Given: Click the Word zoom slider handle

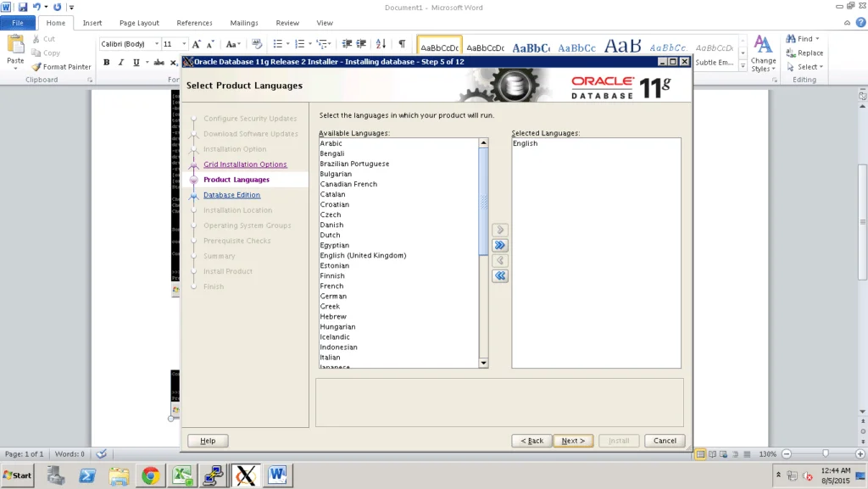Looking at the screenshot, I should tap(826, 453).
